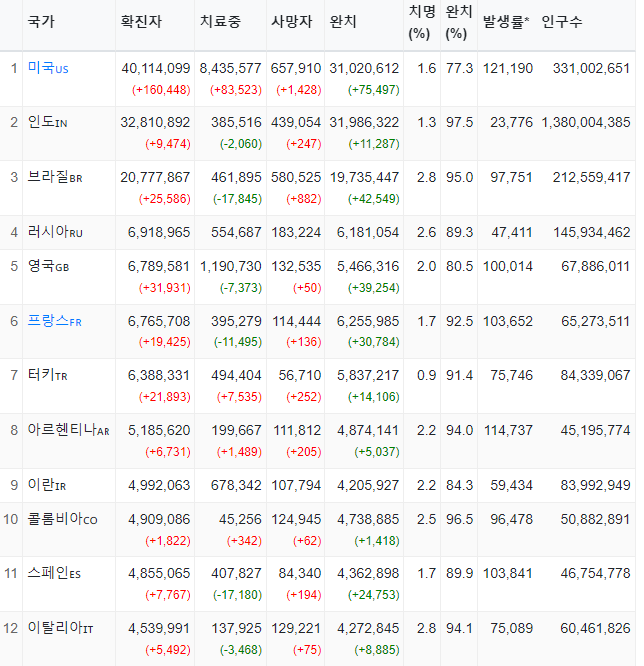644x666 pixels.
Task: Sort by the 완치 count column header
Action: (x=343, y=21)
